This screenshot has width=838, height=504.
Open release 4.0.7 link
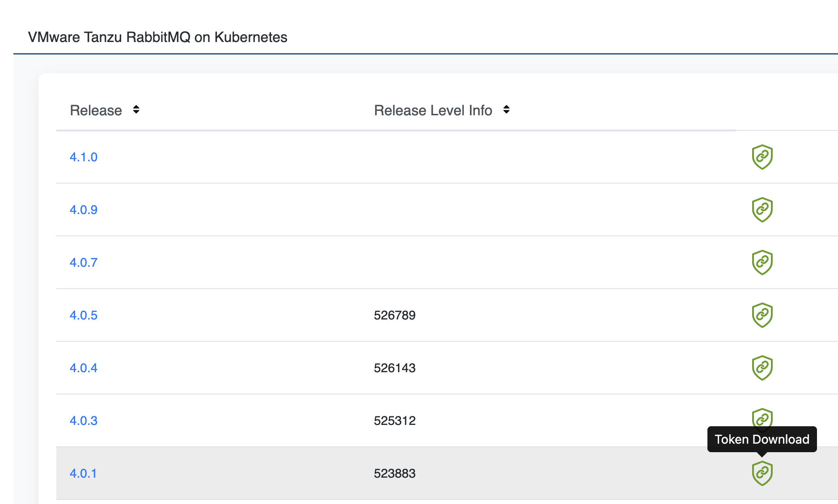(84, 263)
